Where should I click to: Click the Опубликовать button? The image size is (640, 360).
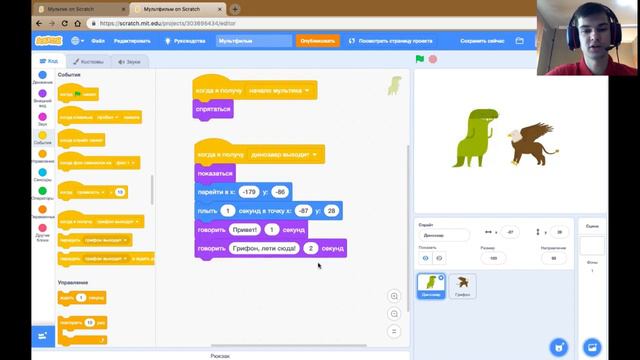tap(318, 41)
